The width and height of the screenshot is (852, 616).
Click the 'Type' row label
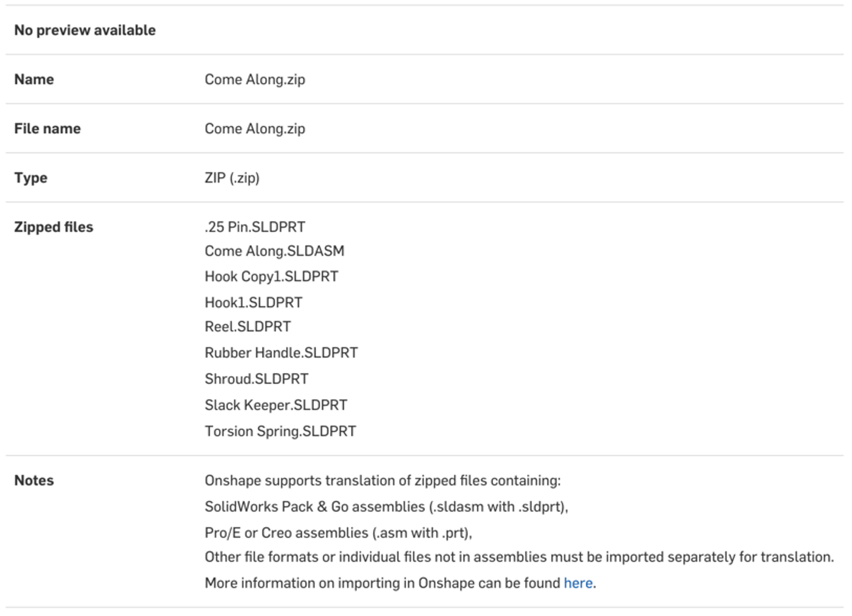click(x=30, y=178)
